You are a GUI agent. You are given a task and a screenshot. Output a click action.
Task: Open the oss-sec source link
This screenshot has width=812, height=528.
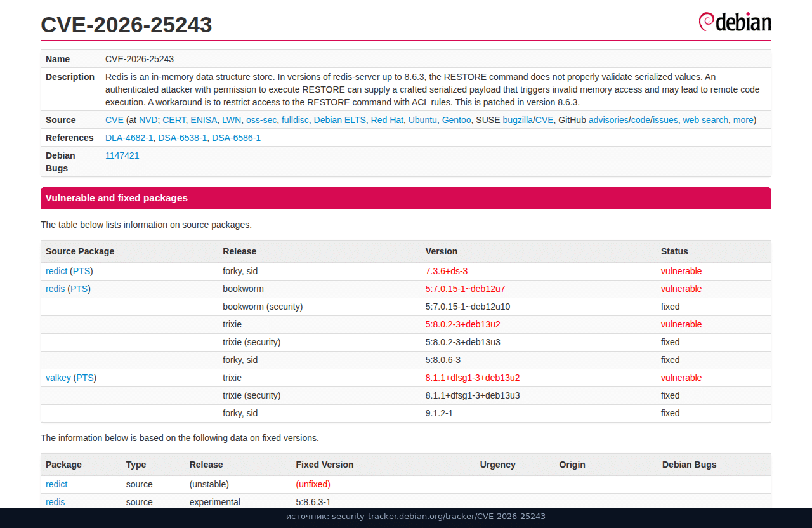(261, 120)
